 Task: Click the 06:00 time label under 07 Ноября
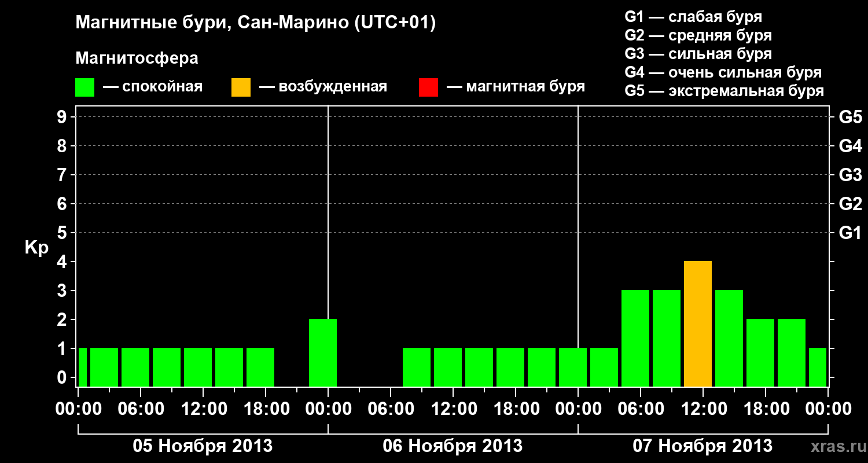tap(641, 409)
